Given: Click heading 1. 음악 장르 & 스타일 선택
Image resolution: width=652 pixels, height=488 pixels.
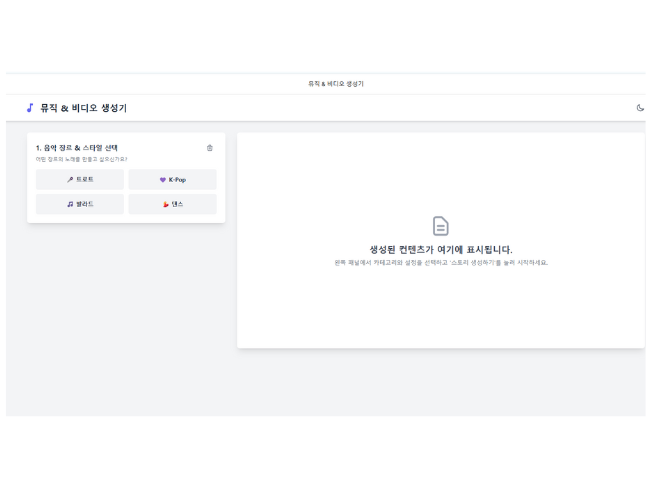Looking at the screenshot, I should click(x=77, y=148).
